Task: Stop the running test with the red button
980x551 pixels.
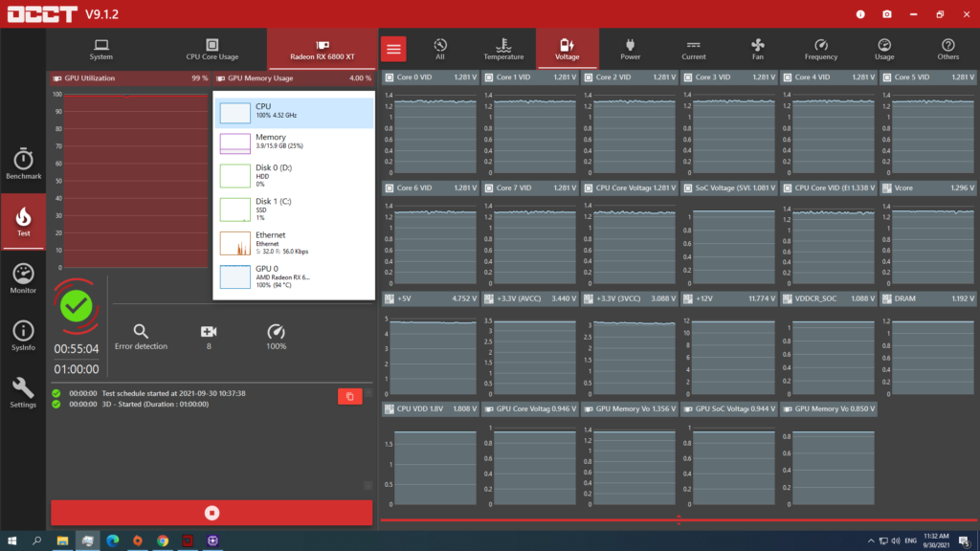Action: (x=211, y=513)
